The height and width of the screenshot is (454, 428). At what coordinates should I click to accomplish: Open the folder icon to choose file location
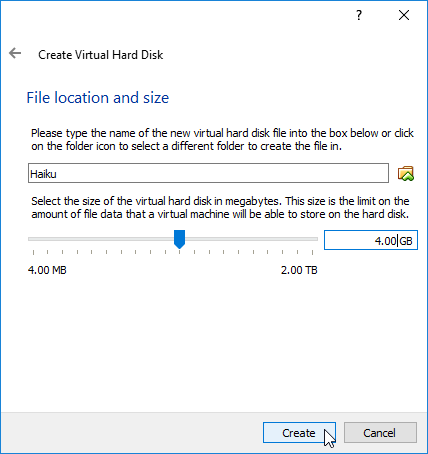[406, 174]
